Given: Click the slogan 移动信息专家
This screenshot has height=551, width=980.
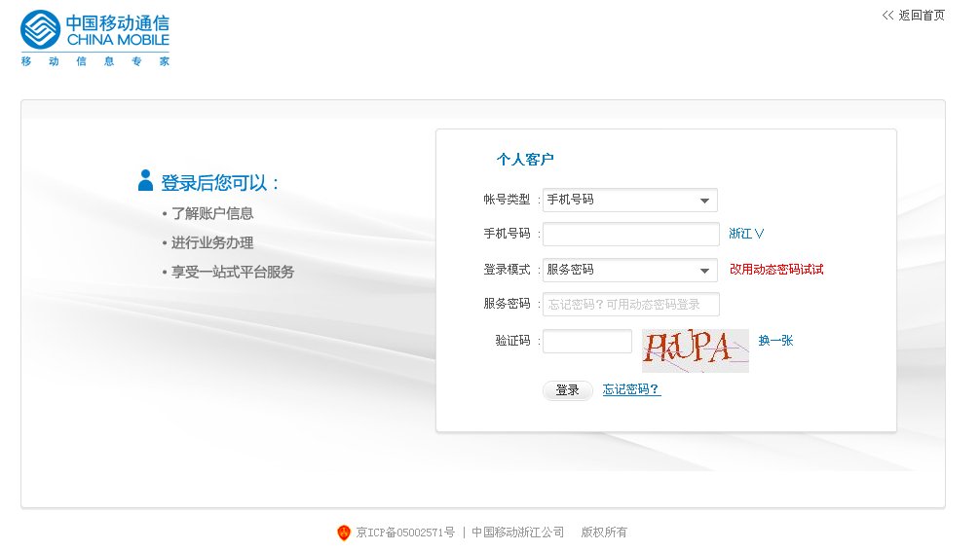Looking at the screenshot, I should (x=95, y=61).
